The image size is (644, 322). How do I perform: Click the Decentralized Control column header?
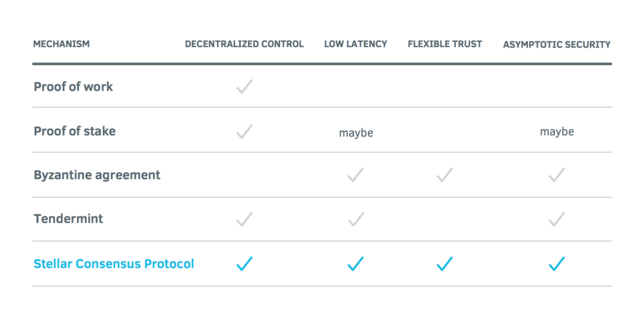coord(244,44)
